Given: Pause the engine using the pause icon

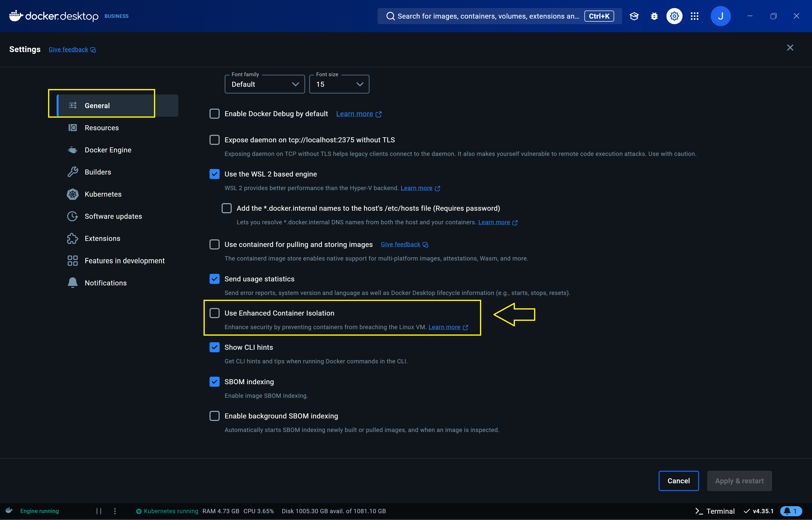Looking at the screenshot, I should [99, 511].
